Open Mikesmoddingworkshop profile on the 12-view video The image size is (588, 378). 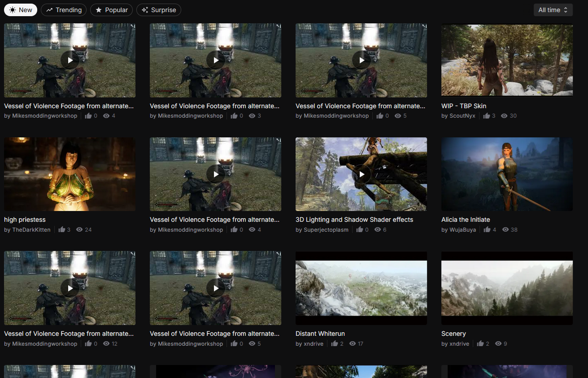tap(45, 344)
